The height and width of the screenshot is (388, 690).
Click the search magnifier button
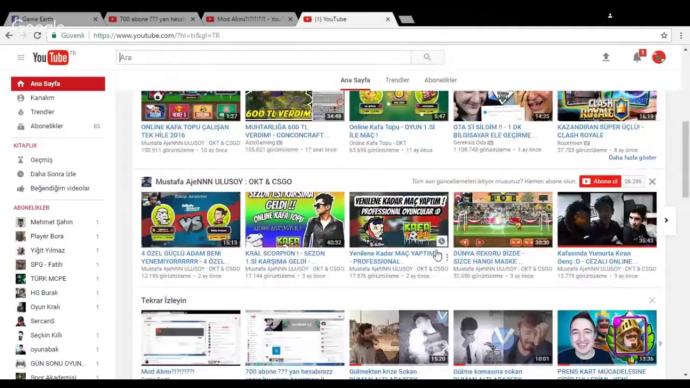427,57
